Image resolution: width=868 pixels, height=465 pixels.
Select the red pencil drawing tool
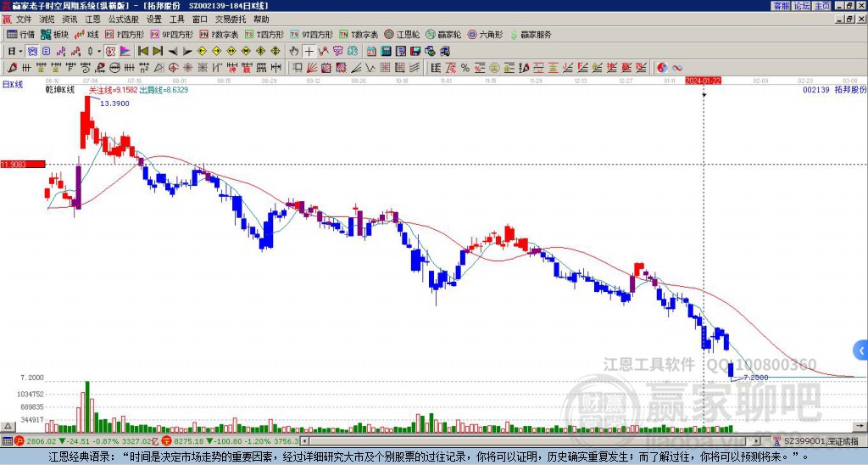tap(12, 68)
